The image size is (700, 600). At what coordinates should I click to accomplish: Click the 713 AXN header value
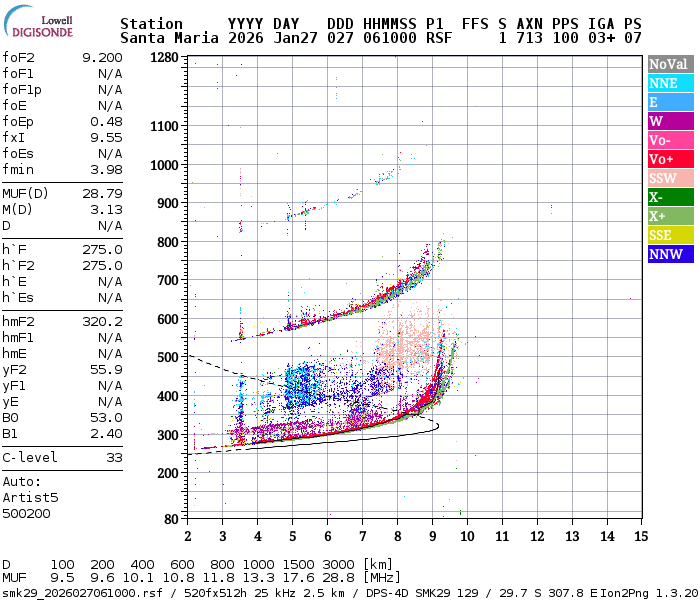(x=529, y=38)
